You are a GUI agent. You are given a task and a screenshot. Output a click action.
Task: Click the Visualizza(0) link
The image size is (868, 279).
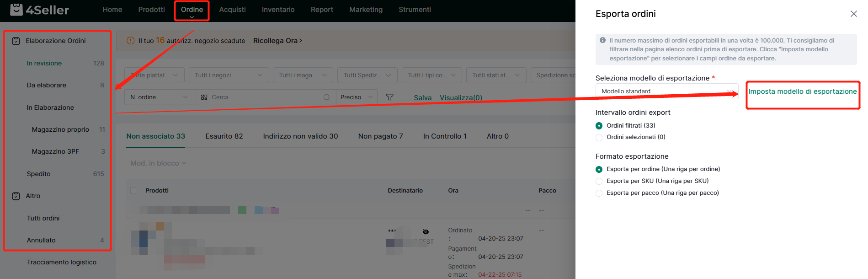point(461,98)
